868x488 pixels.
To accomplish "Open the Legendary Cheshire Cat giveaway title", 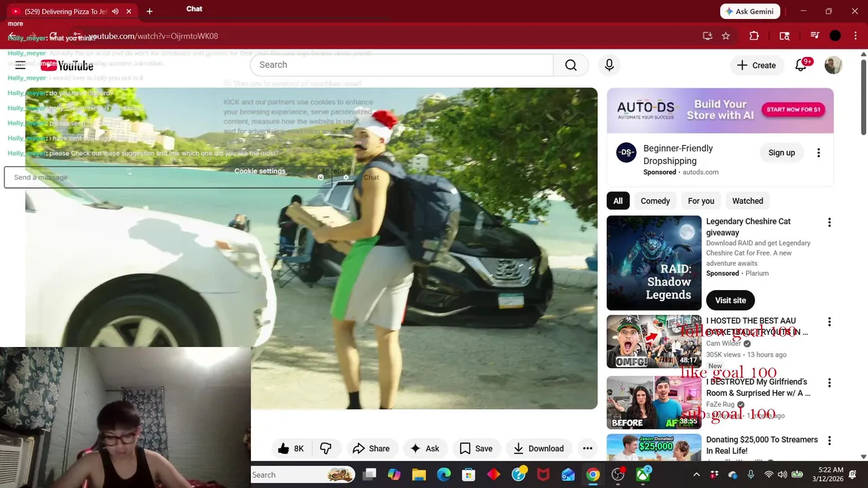I will pos(748,227).
